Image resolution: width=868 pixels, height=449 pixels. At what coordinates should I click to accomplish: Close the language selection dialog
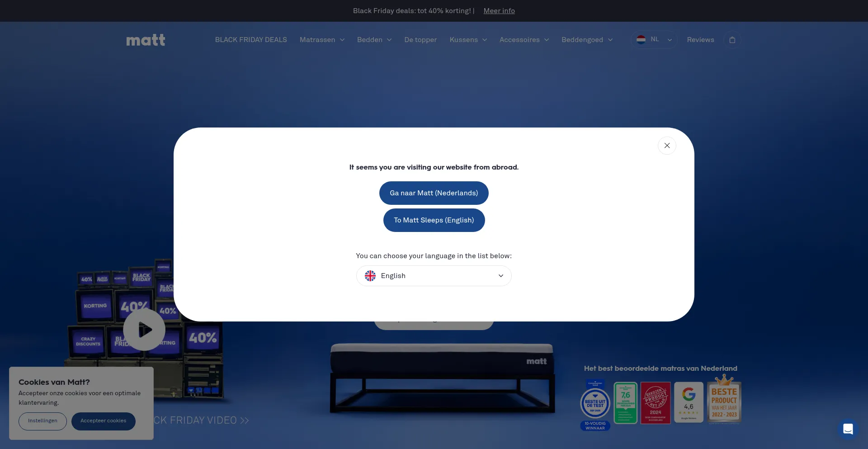click(x=667, y=146)
